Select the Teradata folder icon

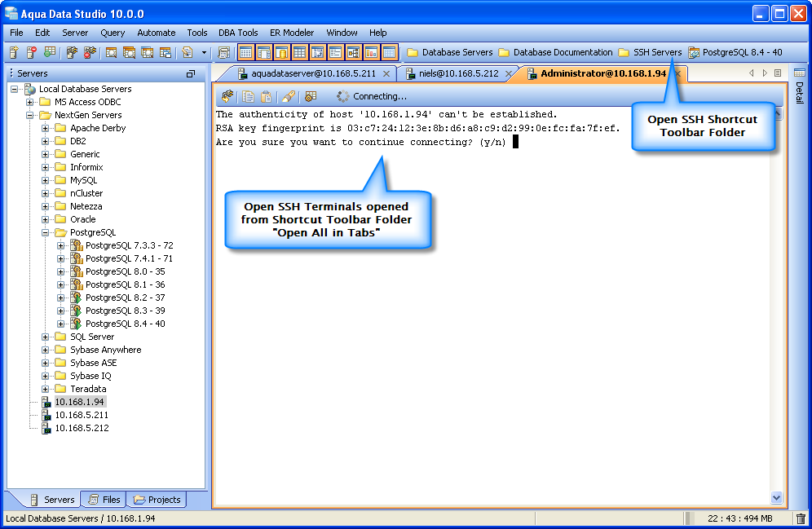(x=61, y=389)
